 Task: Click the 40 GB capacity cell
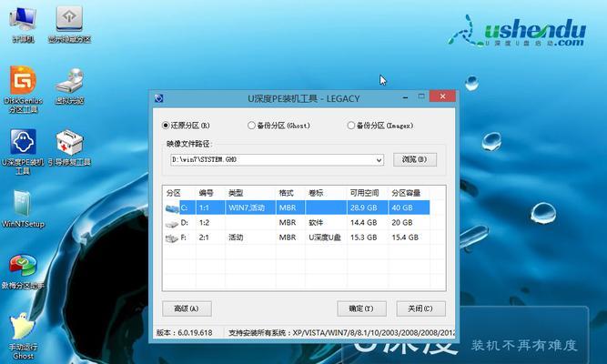[x=409, y=207]
